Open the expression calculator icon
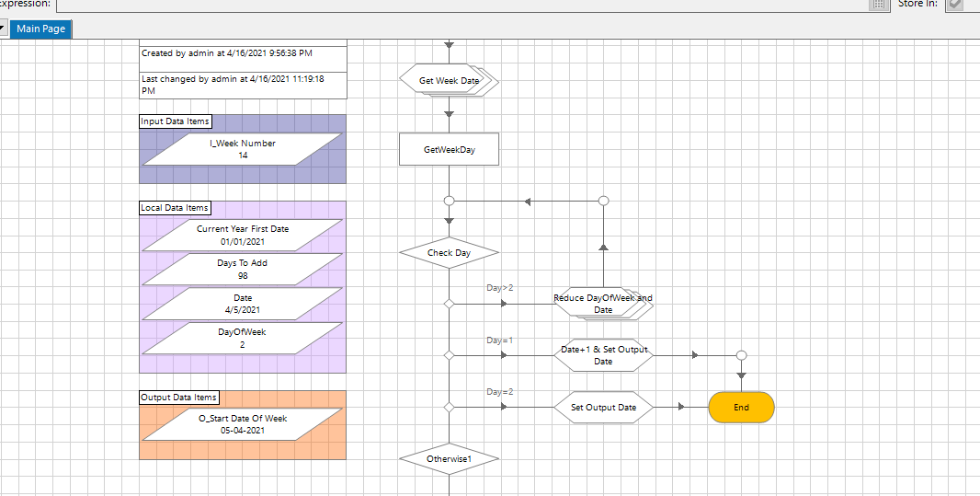The height and width of the screenshot is (496, 980). coord(879,4)
